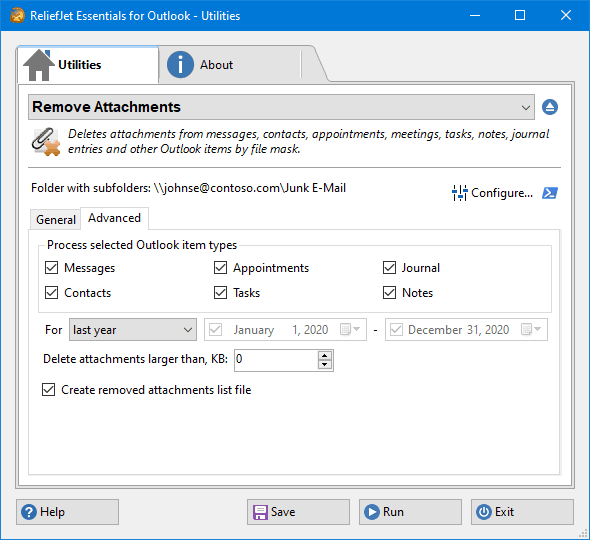This screenshot has width=590, height=540.
Task: Click the window resize grip corner
Action: coord(582,533)
